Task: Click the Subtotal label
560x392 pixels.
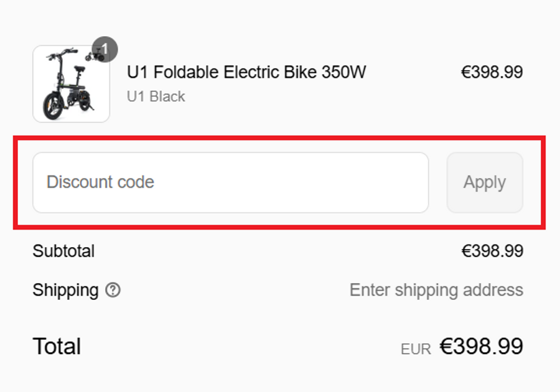Action: (x=63, y=251)
